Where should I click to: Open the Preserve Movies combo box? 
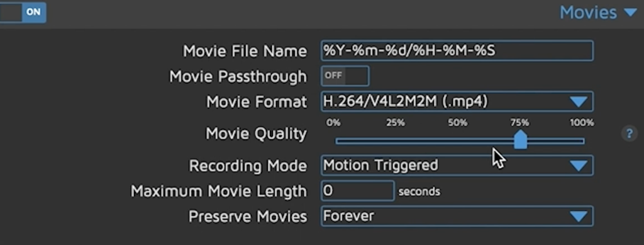tap(457, 216)
